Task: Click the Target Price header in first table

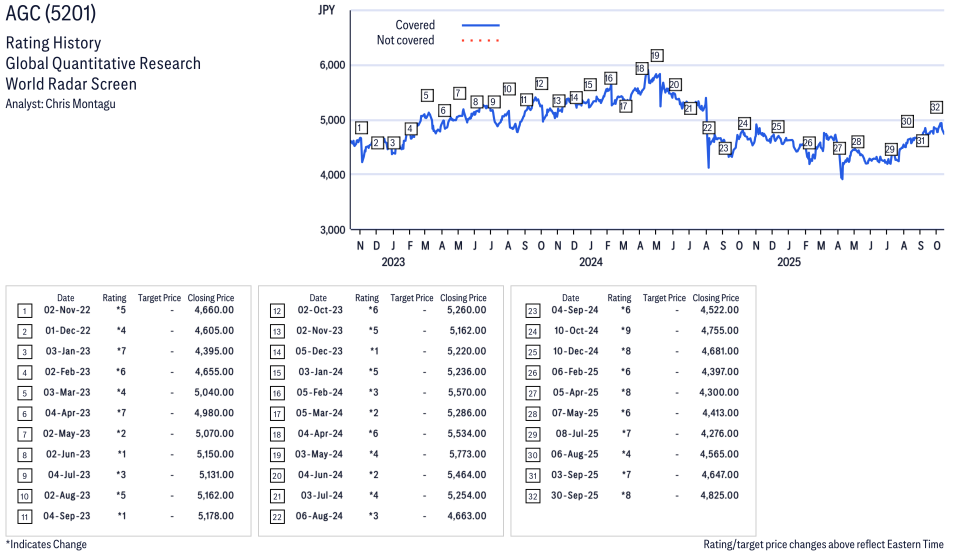Action: pos(159,297)
